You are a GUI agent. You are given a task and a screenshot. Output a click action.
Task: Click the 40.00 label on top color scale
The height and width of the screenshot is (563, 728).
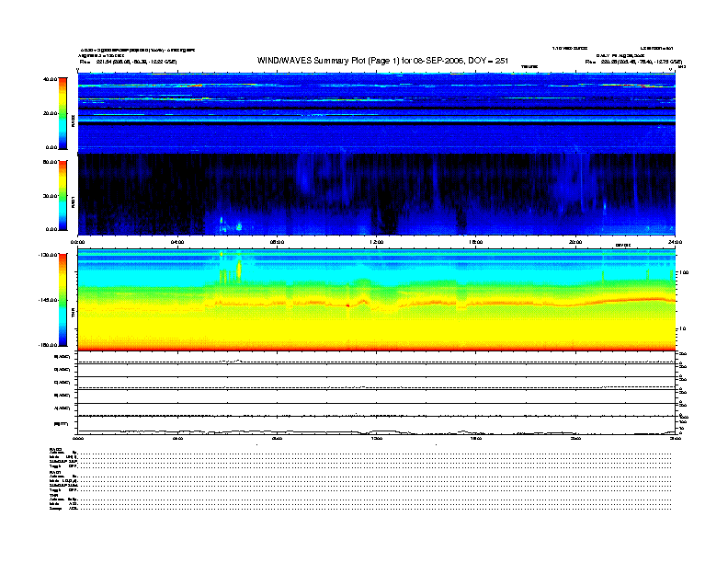click(x=51, y=79)
